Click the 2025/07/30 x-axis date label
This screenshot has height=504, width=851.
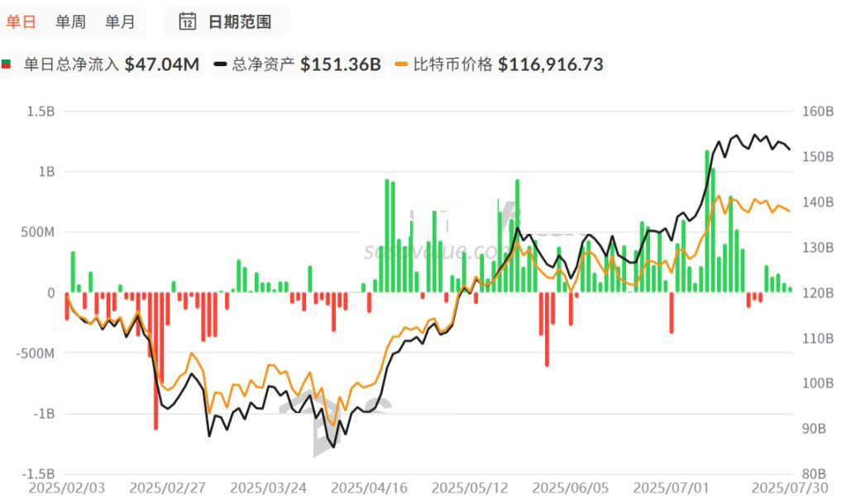790,488
